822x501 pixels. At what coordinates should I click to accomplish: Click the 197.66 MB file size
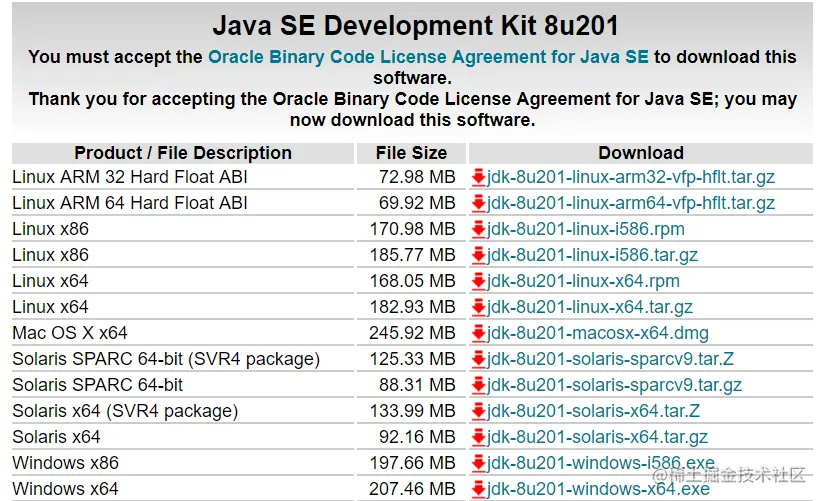click(x=413, y=463)
